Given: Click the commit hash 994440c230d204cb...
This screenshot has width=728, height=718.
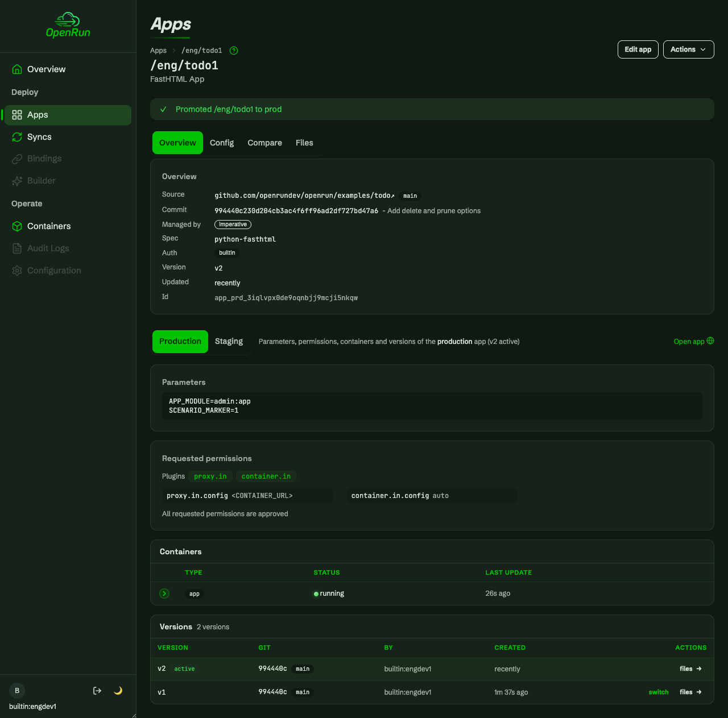Looking at the screenshot, I should coord(296,211).
